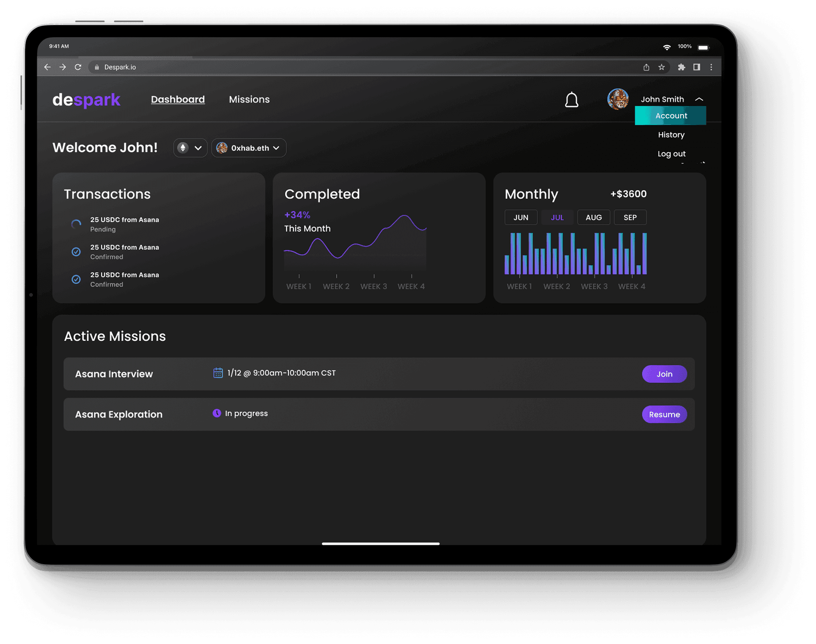
Task: Go back with the browser back arrow
Action: click(47, 67)
